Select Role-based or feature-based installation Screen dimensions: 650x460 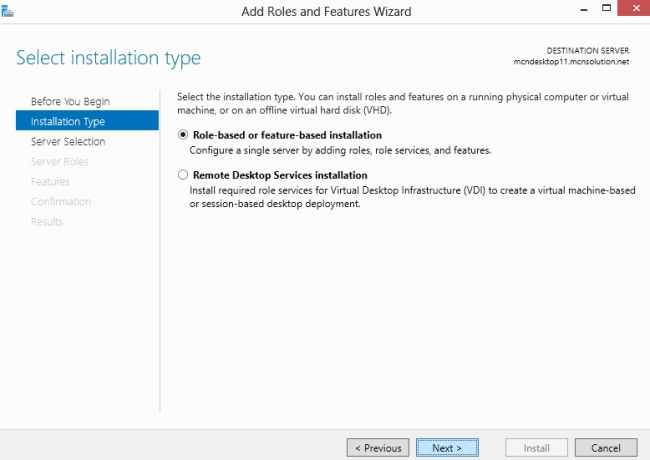pos(182,135)
